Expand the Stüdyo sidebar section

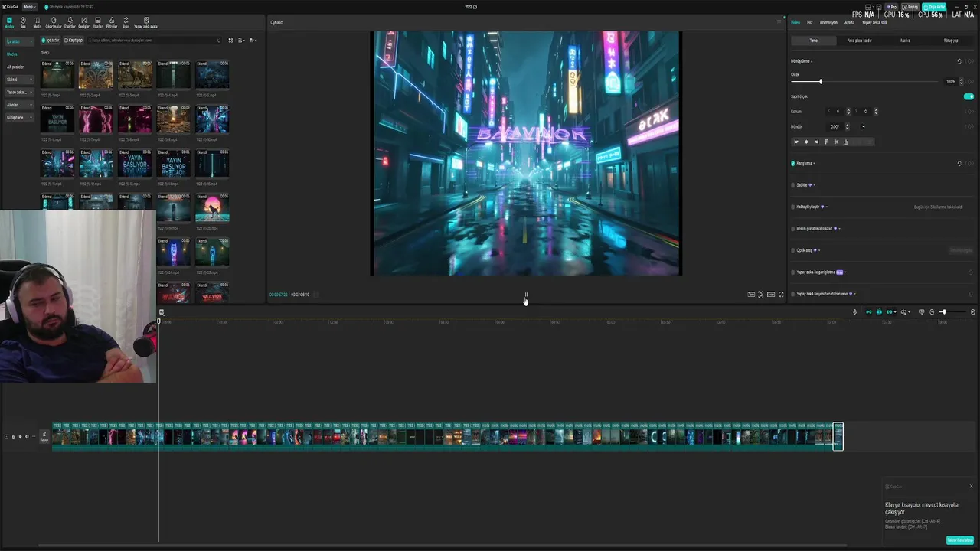click(18, 79)
